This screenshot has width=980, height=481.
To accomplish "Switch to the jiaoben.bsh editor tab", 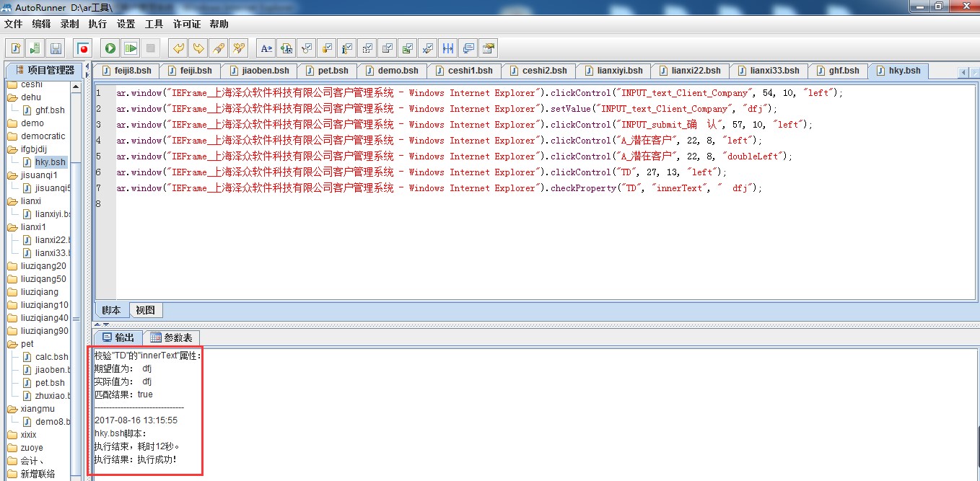I will (x=258, y=71).
